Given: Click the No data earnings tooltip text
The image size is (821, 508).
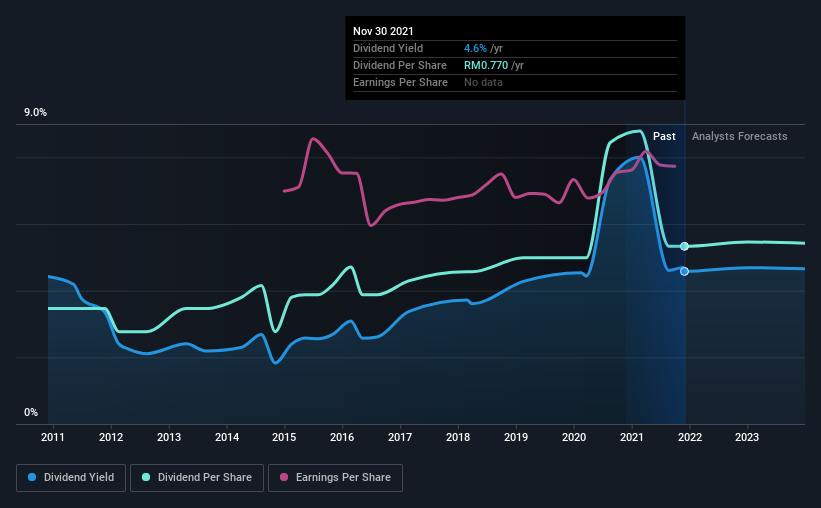Looking at the screenshot, I should (483, 82).
